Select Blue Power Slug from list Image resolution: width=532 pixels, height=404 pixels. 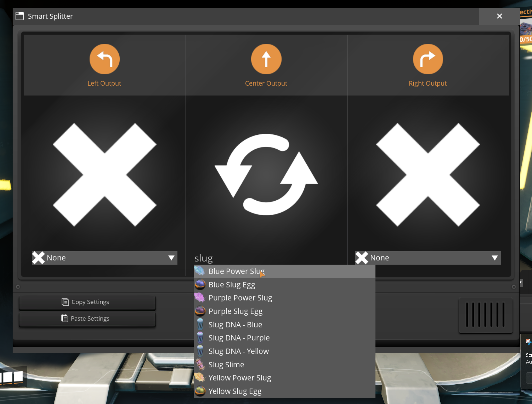236,271
